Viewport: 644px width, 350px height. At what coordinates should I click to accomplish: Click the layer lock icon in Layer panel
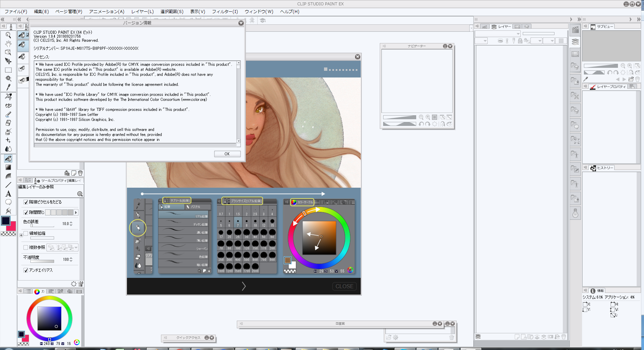[520, 41]
